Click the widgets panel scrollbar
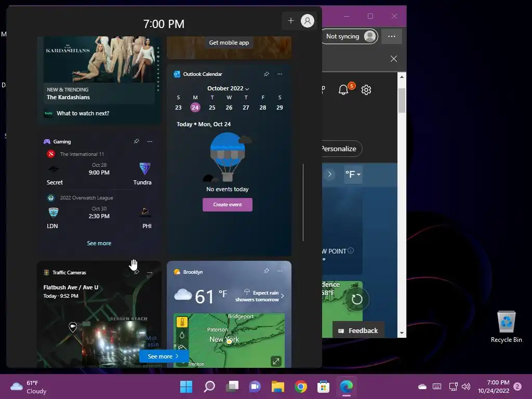532x399 pixels. coord(303,202)
